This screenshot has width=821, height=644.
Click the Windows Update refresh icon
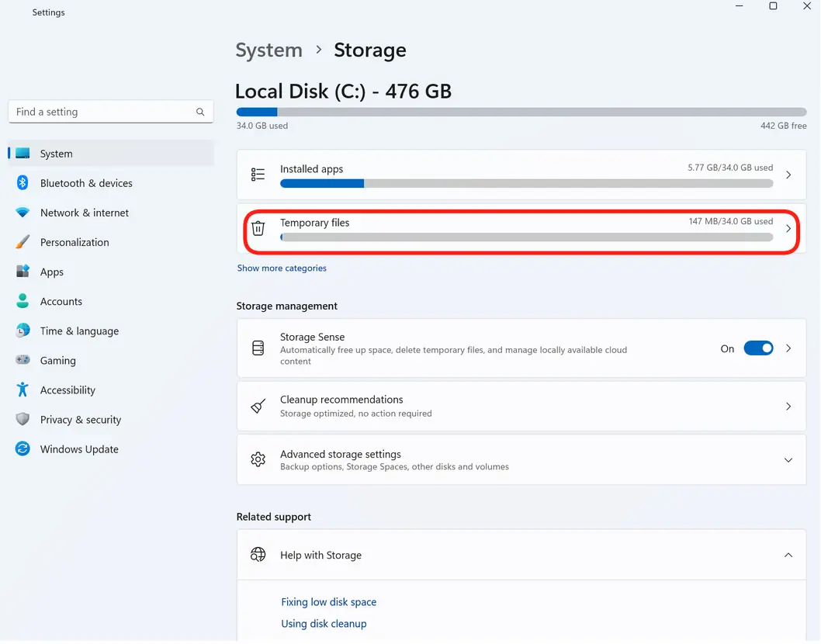(23, 448)
